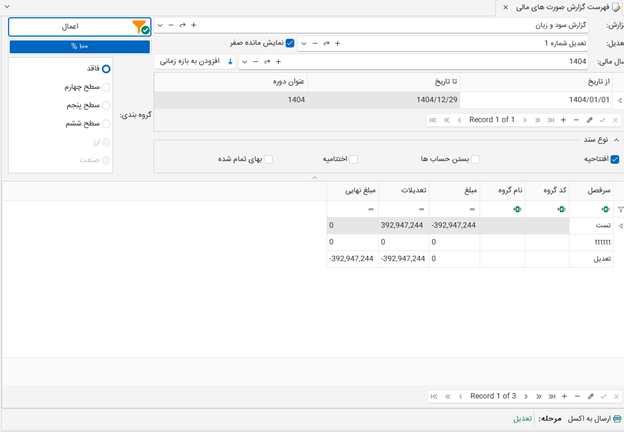Click the اعمال apply filter button
The width and height of the screenshot is (624, 432).
pyautogui.click(x=80, y=27)
